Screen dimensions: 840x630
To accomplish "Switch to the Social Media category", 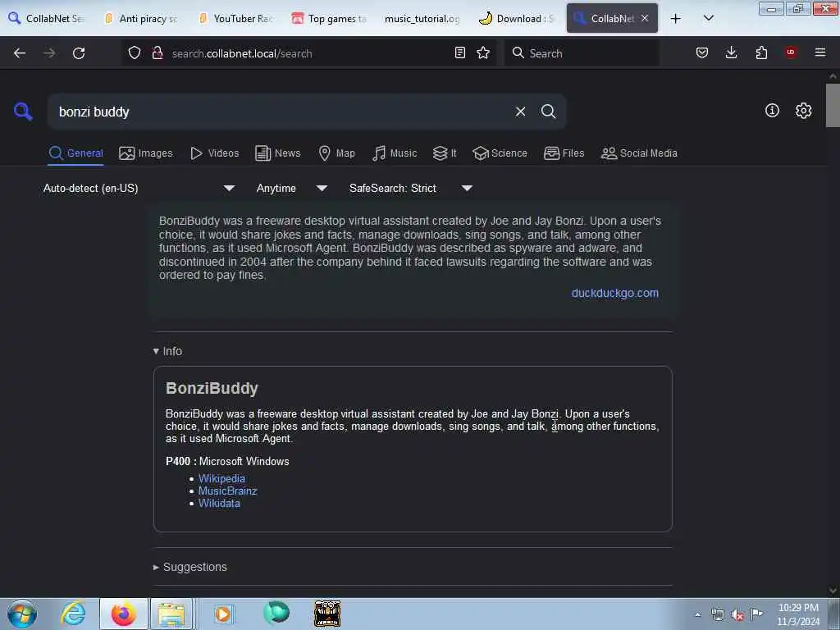I will [x=639, y=153].
